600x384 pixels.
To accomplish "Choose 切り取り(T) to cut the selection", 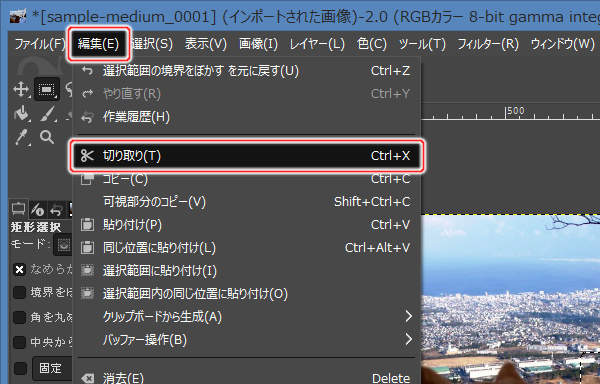I will 247,156.
